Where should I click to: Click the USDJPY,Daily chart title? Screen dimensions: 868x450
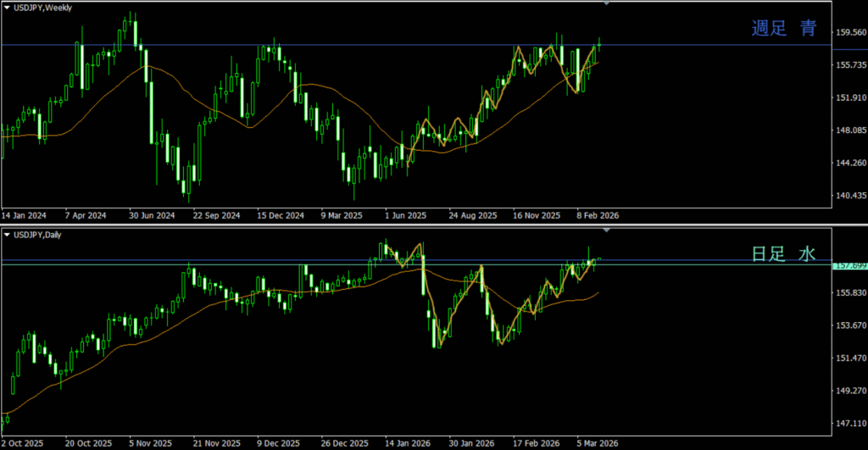click(39, 234)
